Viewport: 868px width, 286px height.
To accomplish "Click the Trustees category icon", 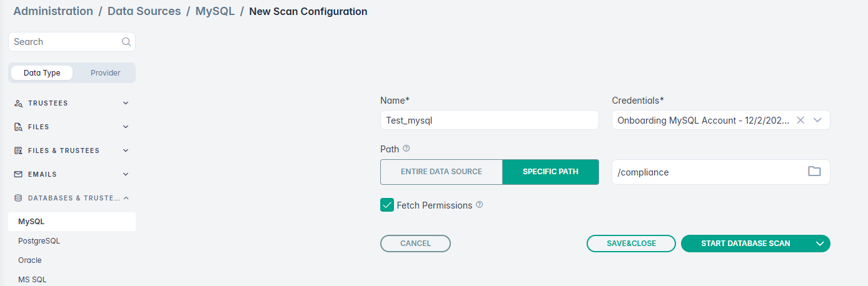I will tap(19, 103).
